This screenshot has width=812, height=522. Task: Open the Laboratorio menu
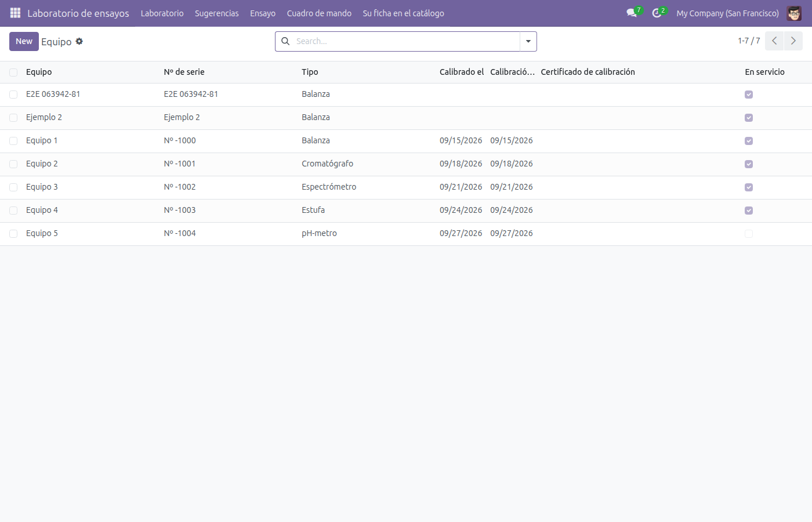[x=162, y=13]
